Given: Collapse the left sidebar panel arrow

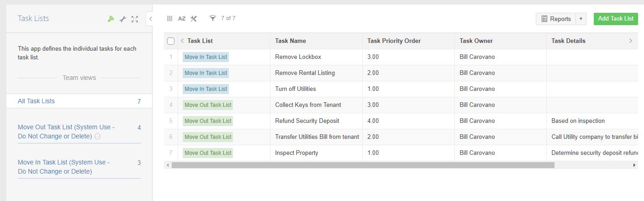Looking at the screenshot, I should click(x=149, y=19).
